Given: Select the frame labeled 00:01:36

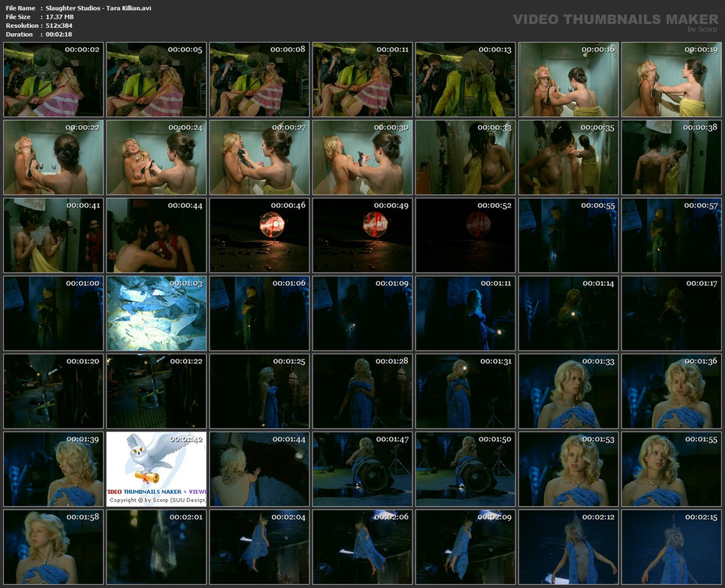Looking at the screenshot, I should click(x=671, y=391).
